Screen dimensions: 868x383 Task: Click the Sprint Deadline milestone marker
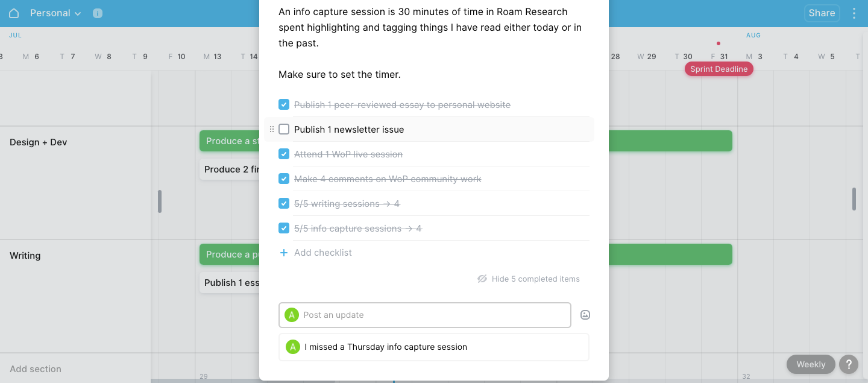coord(719,69)
